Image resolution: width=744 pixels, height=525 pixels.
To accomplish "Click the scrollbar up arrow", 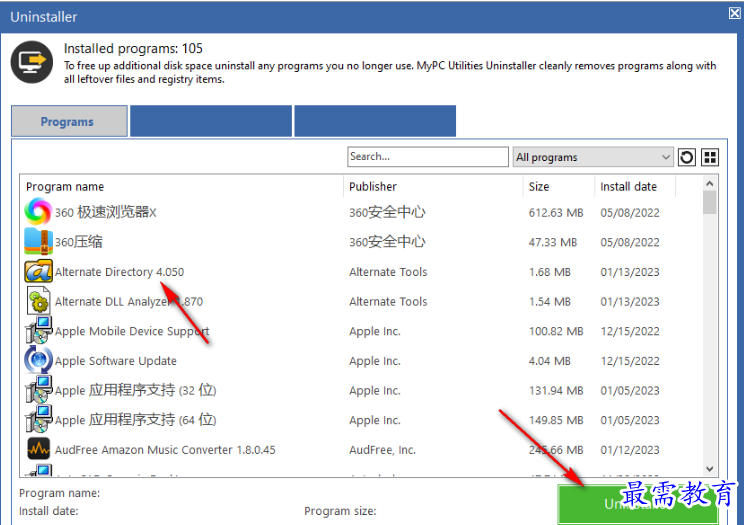I will click(709, 183).
